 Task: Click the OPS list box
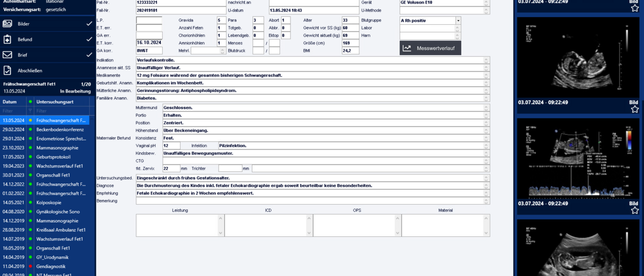tap(357, 225)
